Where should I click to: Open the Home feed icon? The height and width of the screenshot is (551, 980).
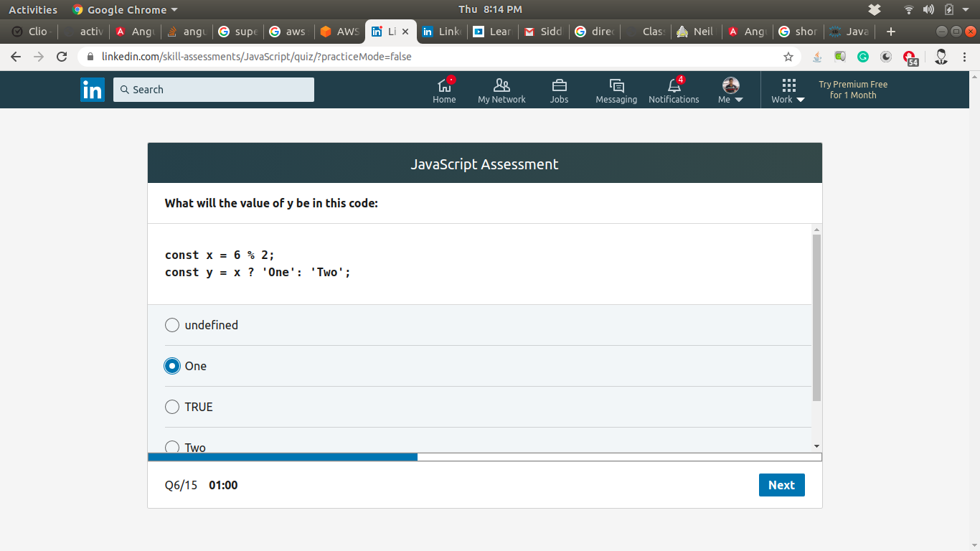(x=444, y=90)
